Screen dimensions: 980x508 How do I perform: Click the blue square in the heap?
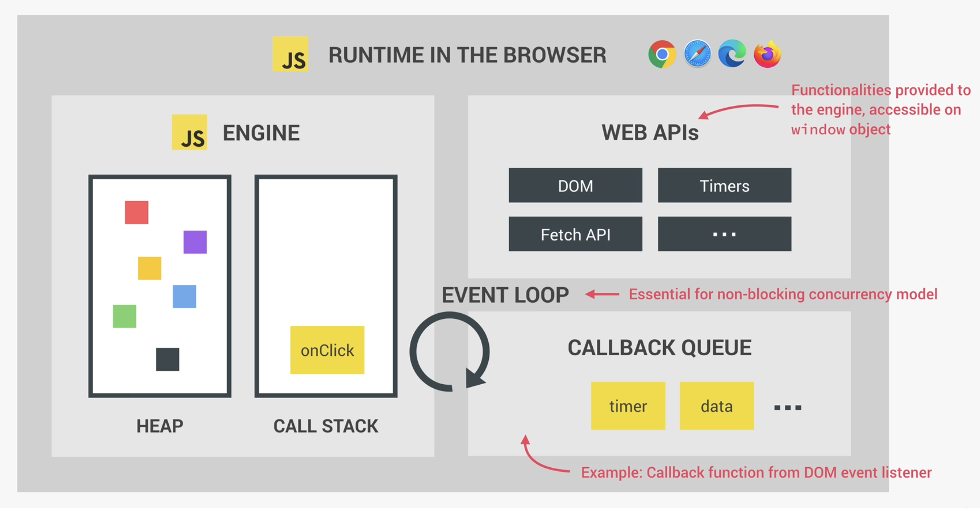[184, 296]
